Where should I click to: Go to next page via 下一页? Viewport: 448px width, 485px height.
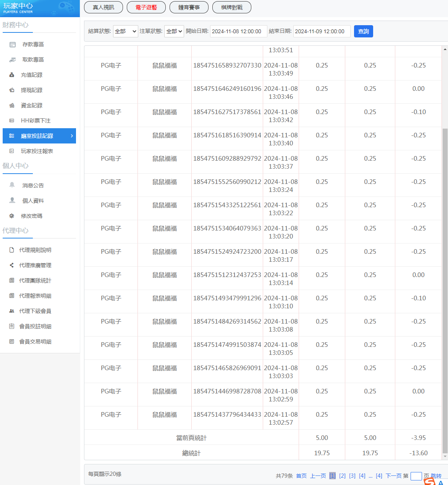pos(393,476)
